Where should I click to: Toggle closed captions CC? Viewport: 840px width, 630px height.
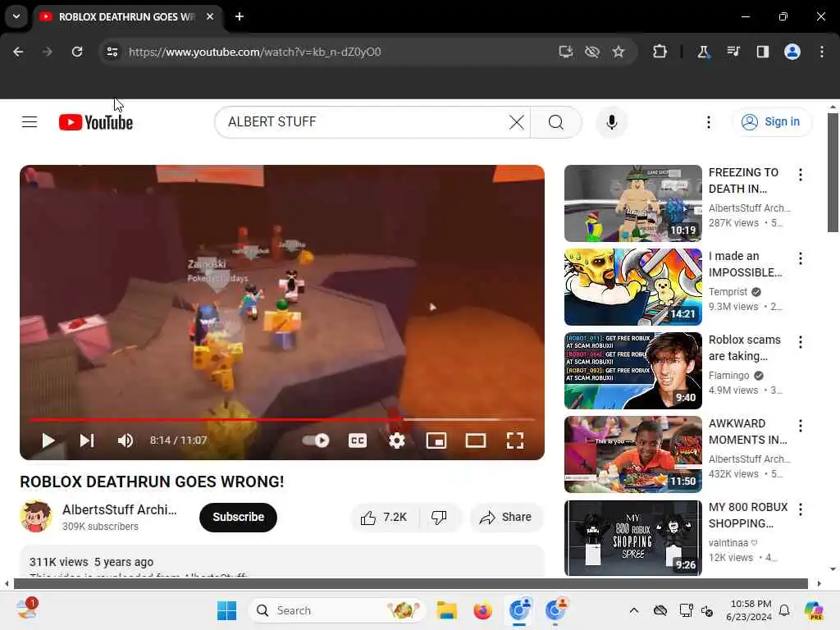click(358, 441)
